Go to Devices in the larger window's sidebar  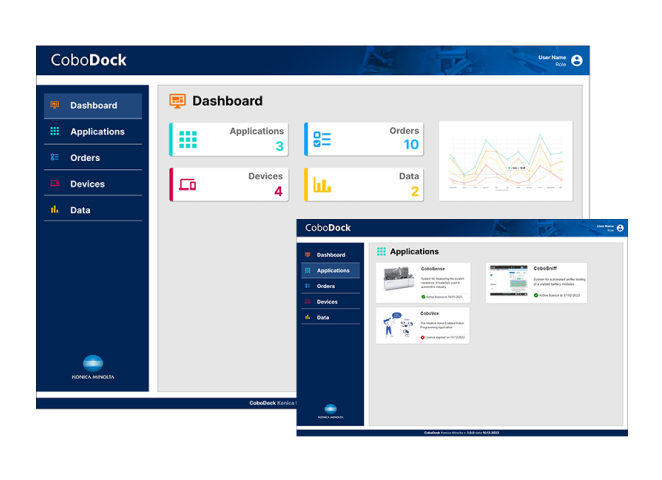[87, 184]
